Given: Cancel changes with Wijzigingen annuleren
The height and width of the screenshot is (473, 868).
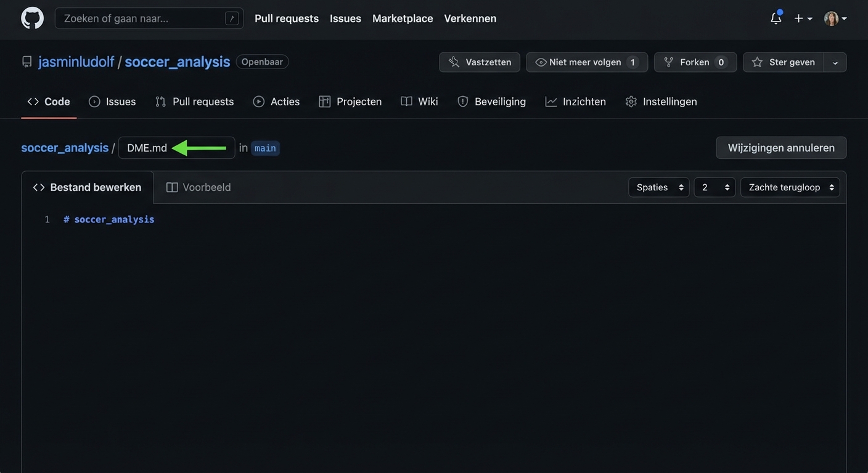Looking at the screenshot, I should coord(780,148).
